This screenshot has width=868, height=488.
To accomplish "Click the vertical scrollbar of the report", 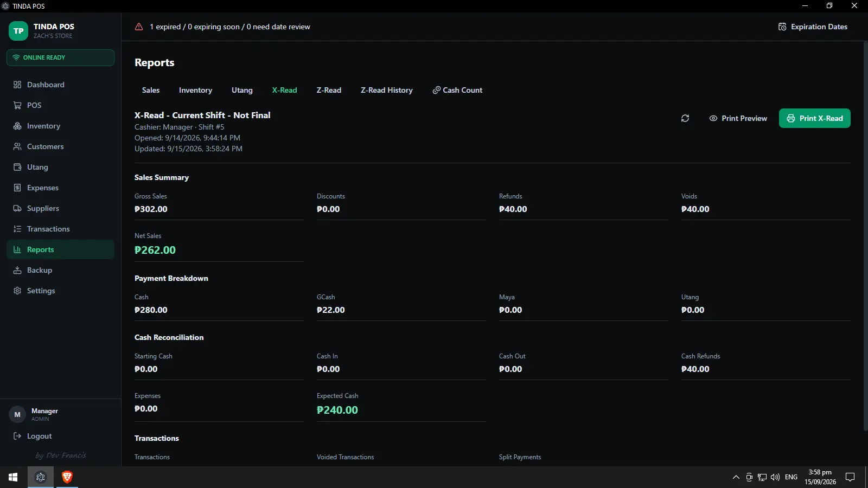I will (x=865, y=236).
